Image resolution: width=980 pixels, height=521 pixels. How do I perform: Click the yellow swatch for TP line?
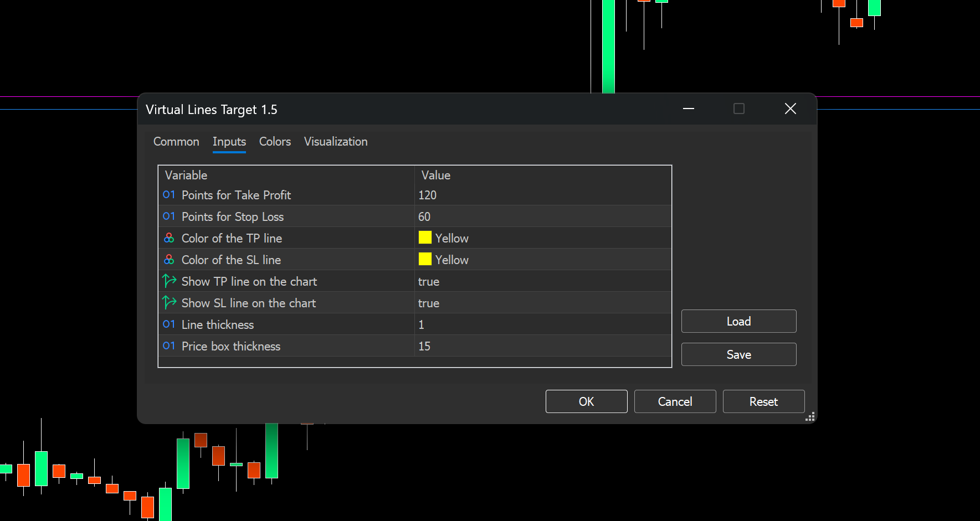[x=425, y=238]
